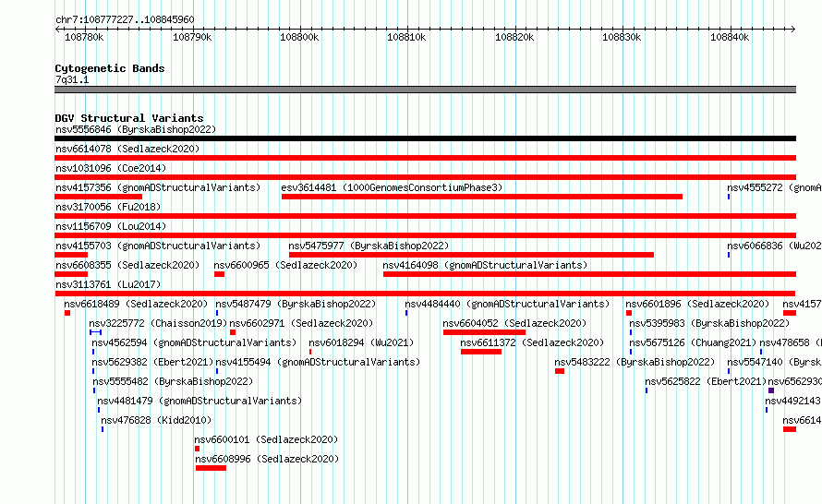The width and height of the screenshot is (822, 504).
Task: Click the nsv6604052 red bar
Action: [x=484, y=332]
